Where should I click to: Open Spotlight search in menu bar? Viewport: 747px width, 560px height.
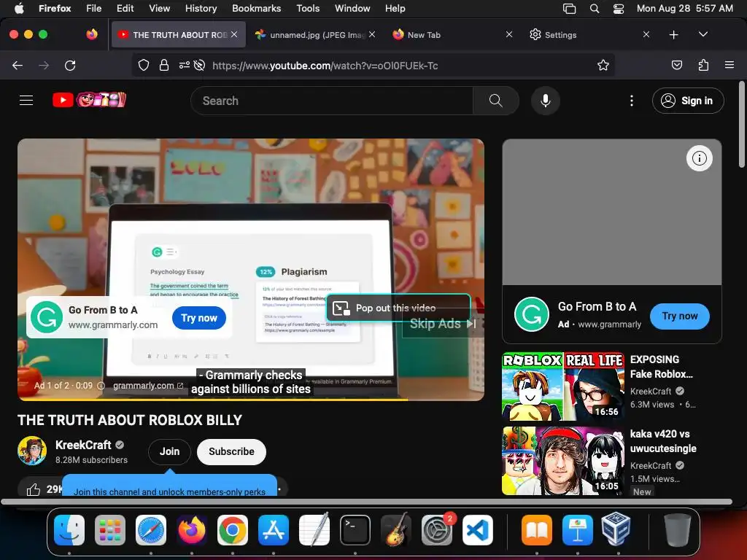tap(594, 8)
